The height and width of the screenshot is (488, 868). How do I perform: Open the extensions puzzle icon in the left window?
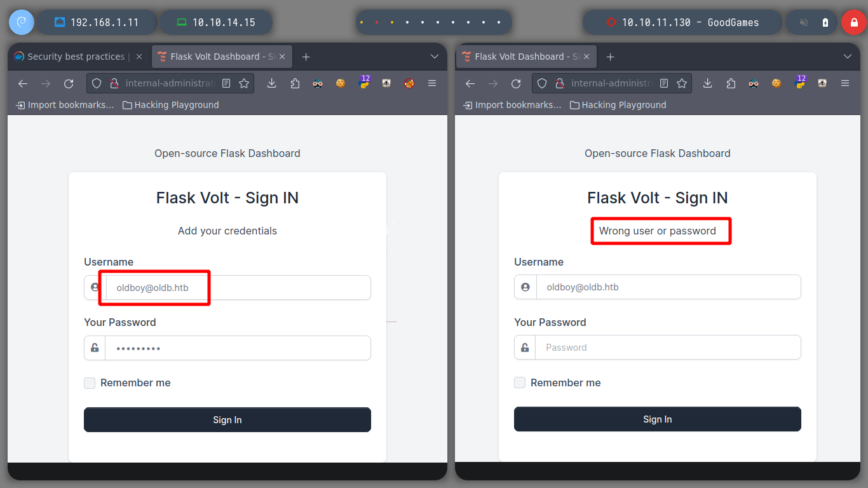pos(295,83)
